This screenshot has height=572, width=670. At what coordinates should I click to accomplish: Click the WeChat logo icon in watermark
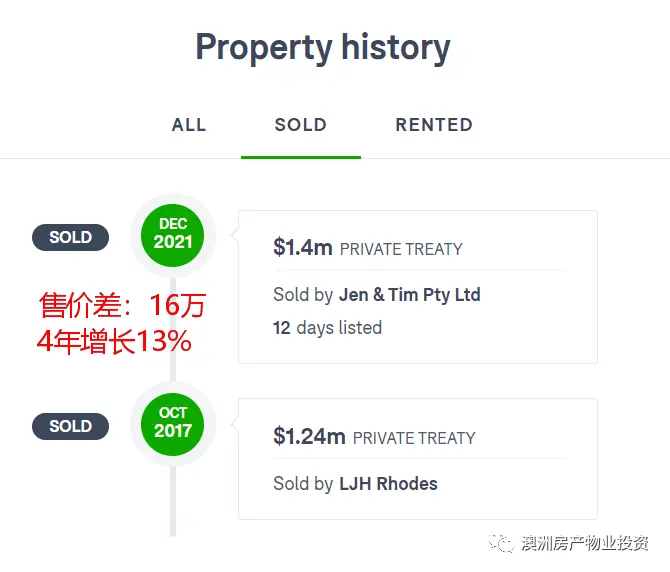click(501, 543)
